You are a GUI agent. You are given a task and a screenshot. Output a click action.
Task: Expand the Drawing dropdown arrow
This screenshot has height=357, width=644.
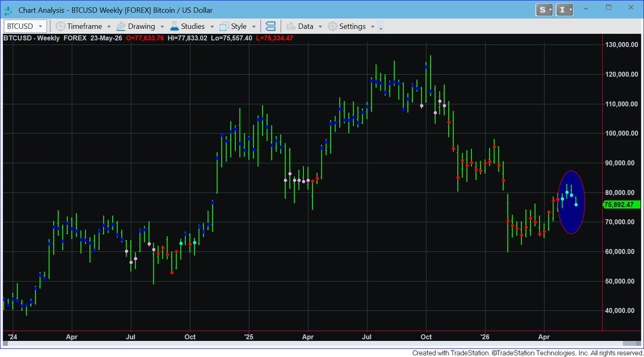pos(162,26)
